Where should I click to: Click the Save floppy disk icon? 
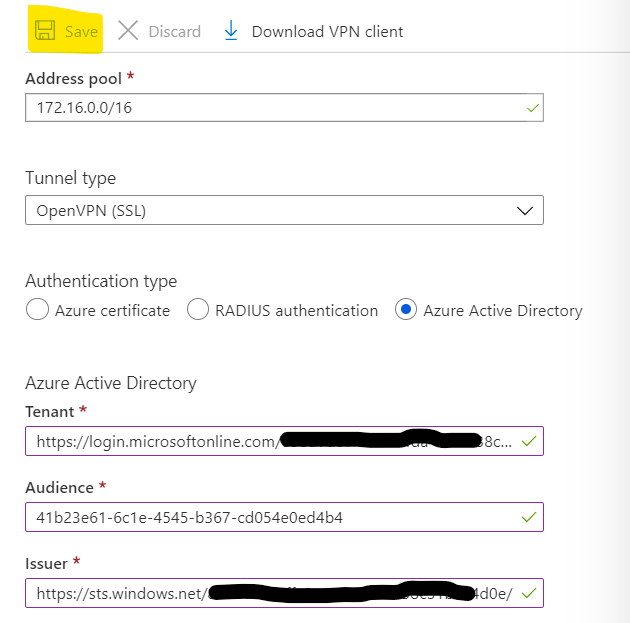44,31
